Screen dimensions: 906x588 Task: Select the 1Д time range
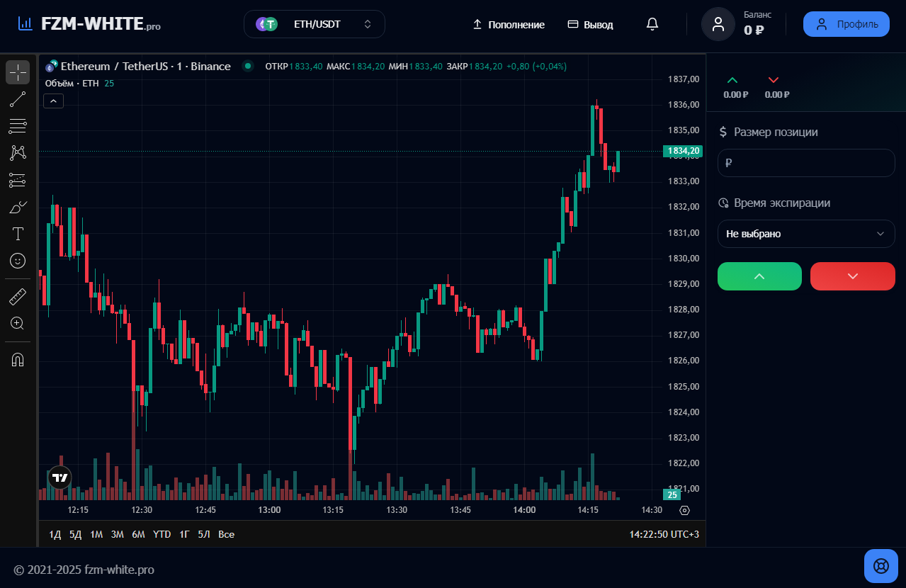tap(55, 534)
